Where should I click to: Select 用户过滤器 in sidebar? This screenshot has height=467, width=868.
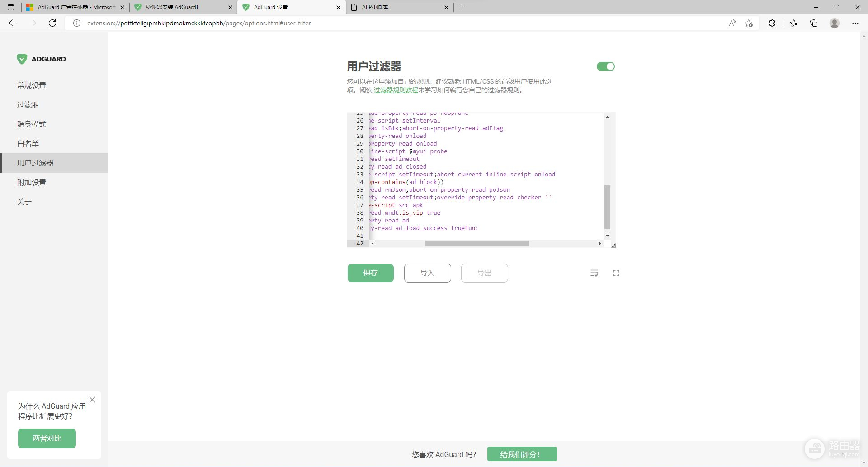(x=54, y=163)
